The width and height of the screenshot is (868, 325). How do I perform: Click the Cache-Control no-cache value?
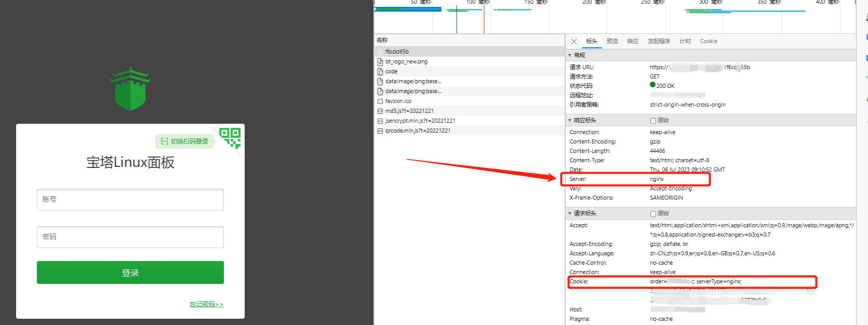tap(661, 263)
